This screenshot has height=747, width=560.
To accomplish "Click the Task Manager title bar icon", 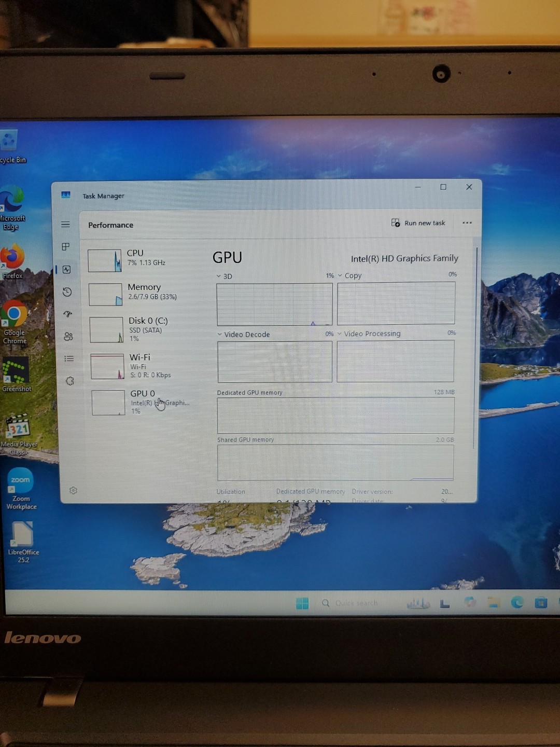I will pyautogui.click(x=66, y=195).
